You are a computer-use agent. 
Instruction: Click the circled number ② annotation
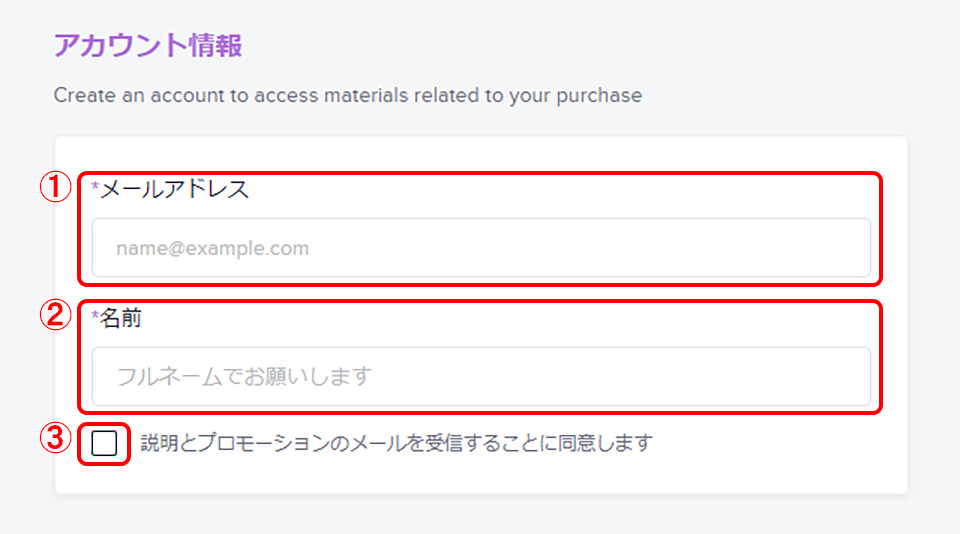click(x=56, y=315)
